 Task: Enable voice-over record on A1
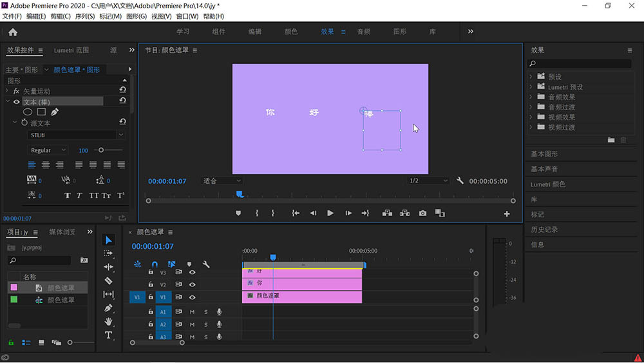220,312
